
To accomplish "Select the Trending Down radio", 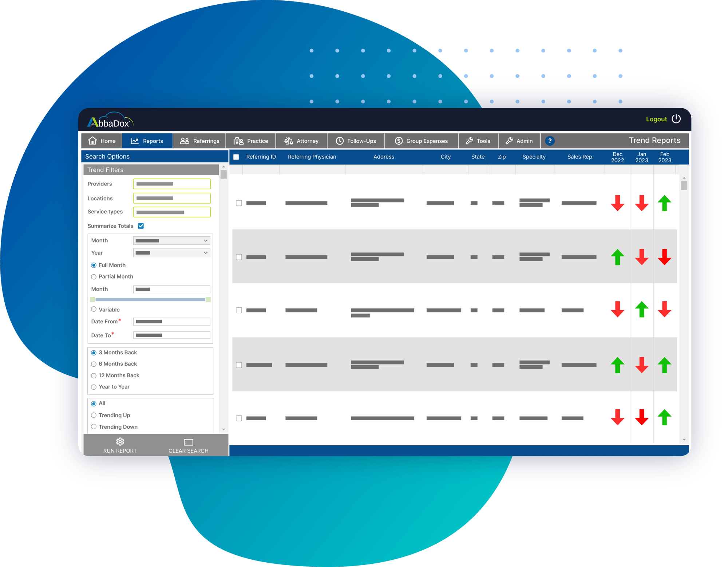I will [94, 427].
